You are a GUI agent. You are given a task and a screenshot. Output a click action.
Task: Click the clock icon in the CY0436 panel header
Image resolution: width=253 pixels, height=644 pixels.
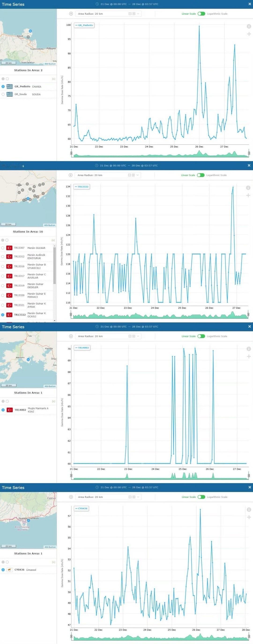pyautogui.click(x=97, y=487)
